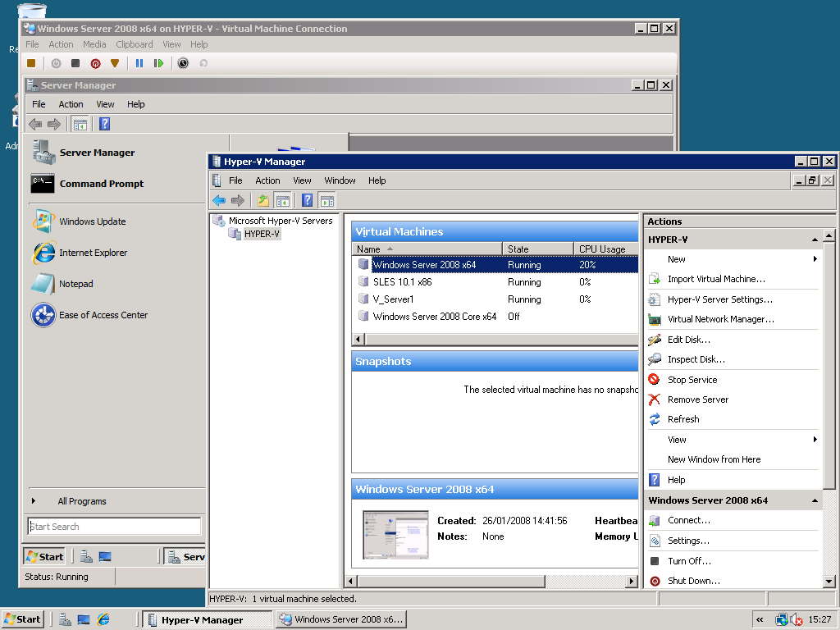
Task: Sort virtual machines by Name column
Action: tap(427, 249)
